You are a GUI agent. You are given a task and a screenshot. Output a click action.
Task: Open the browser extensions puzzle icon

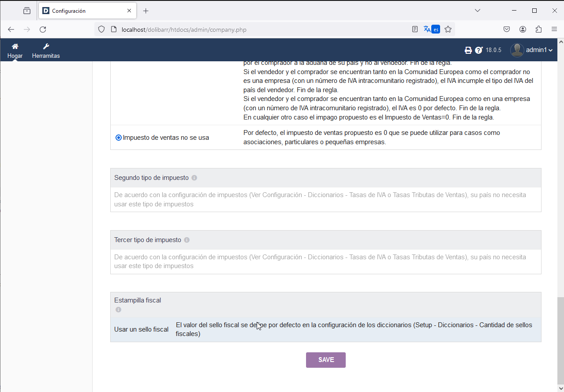coord(538,30)
